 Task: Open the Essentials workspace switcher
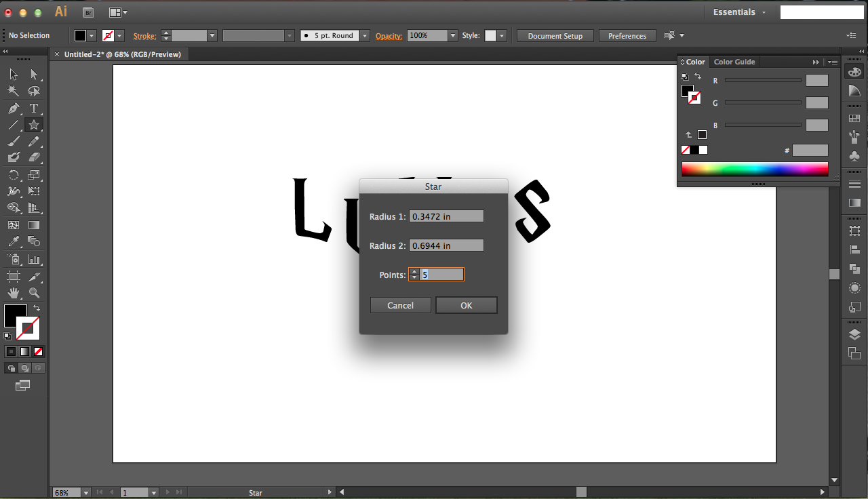point(739,12)
